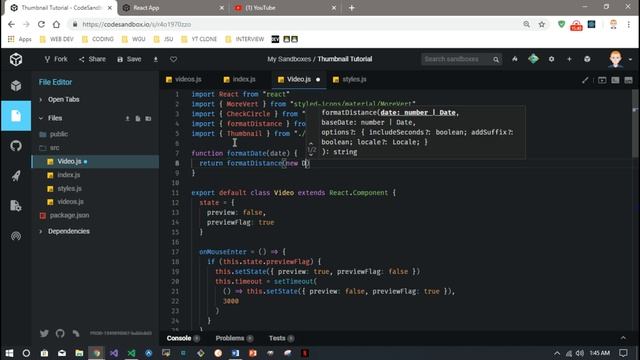Switch to the styles.js editor tab

pyautogui.click(x=350, y=80)
